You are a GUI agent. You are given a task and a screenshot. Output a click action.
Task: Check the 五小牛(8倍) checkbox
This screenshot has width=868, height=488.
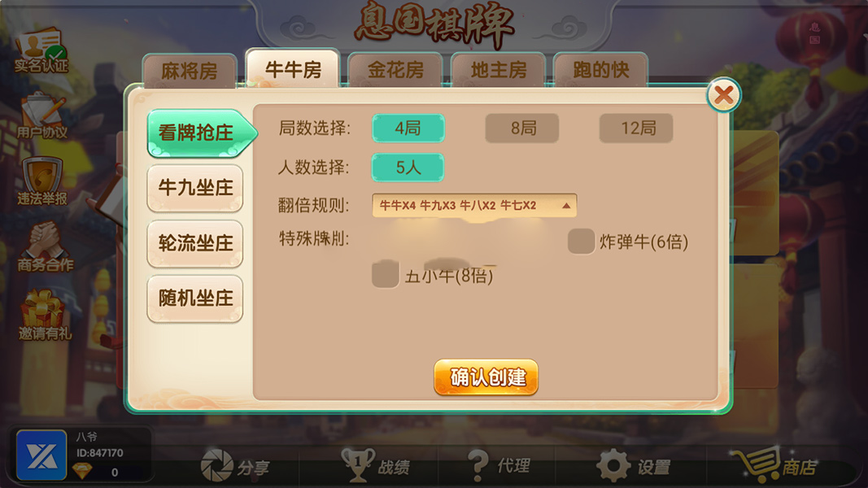pos(386,274)
